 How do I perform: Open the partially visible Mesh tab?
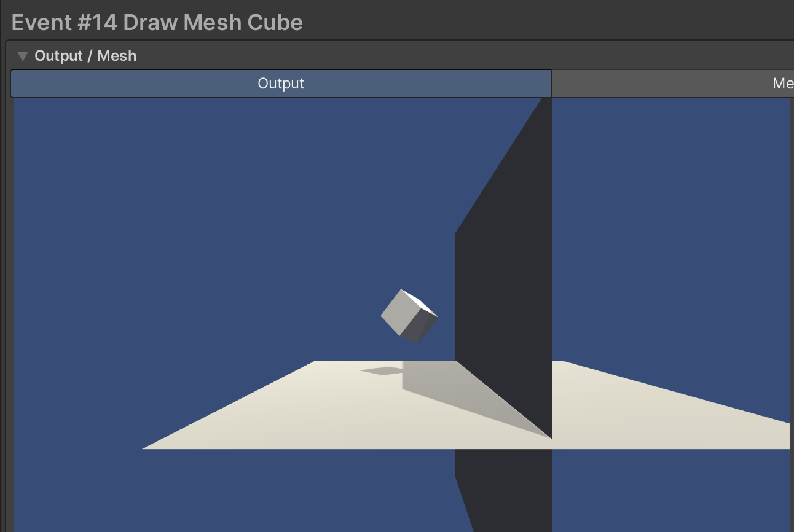point(673,84)
